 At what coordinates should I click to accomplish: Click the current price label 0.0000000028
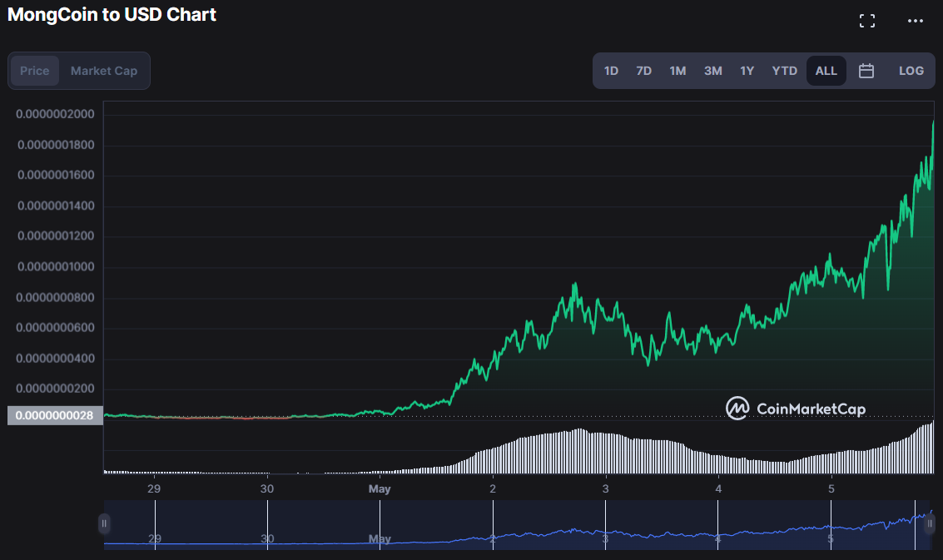tap(55, 415)
